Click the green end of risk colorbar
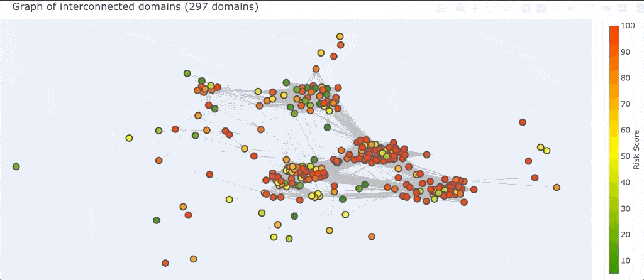The image size is (644, 280). 614,270
